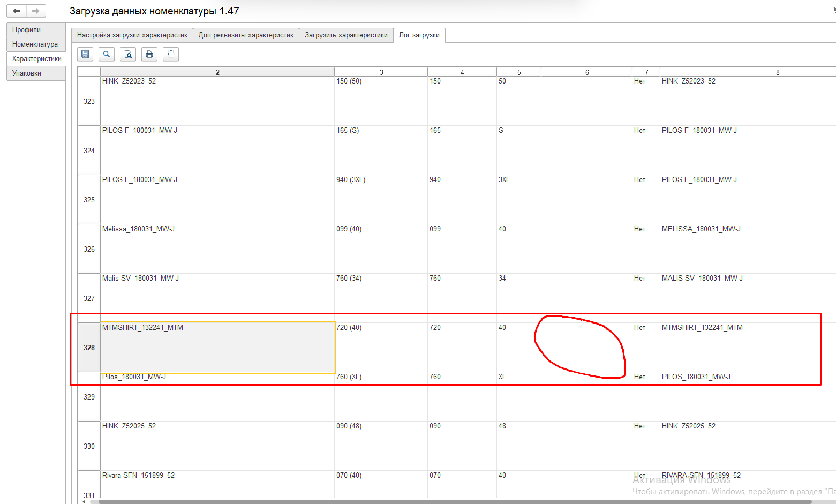Select the cell 760 (34)
Viewport: 836px width, 504px height.
[x=381, y=298]
